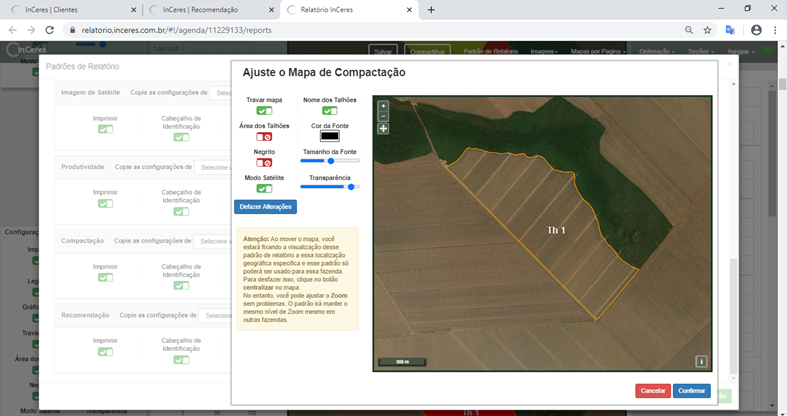Close Padrões de Relatório dialog with X

(729, 64)
